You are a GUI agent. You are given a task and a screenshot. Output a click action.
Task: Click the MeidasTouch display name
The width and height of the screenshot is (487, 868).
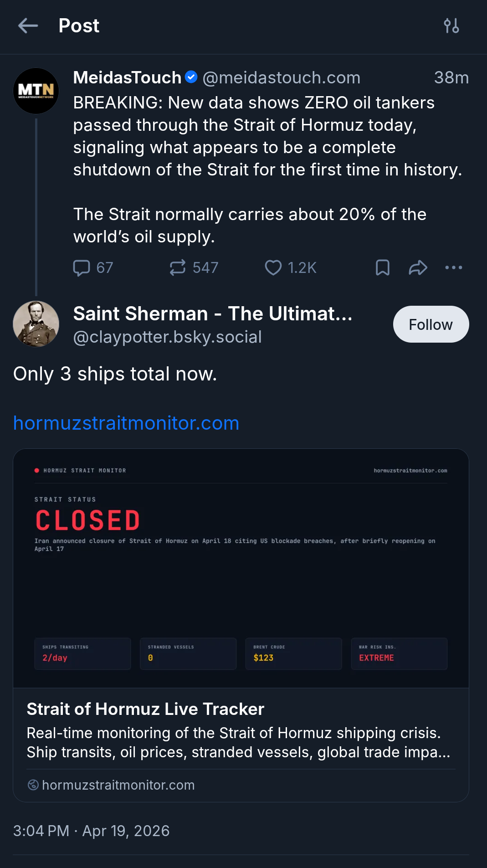point(127,78)
